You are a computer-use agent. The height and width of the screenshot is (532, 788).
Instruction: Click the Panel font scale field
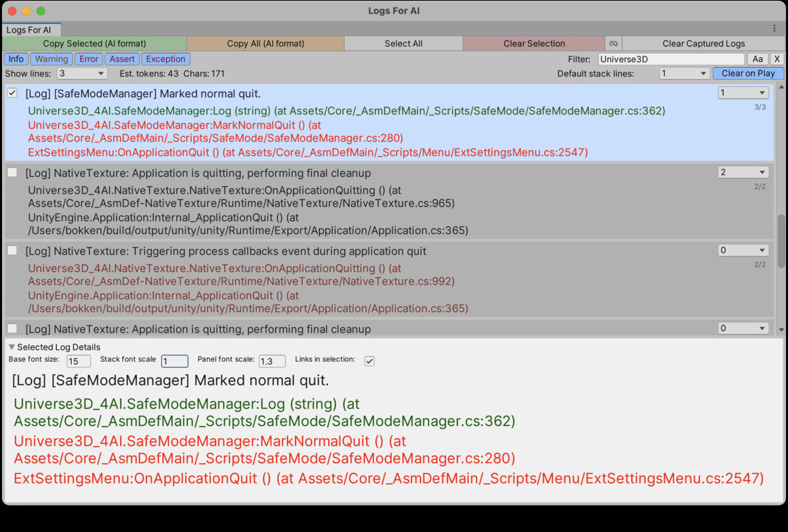coord(272,360)
